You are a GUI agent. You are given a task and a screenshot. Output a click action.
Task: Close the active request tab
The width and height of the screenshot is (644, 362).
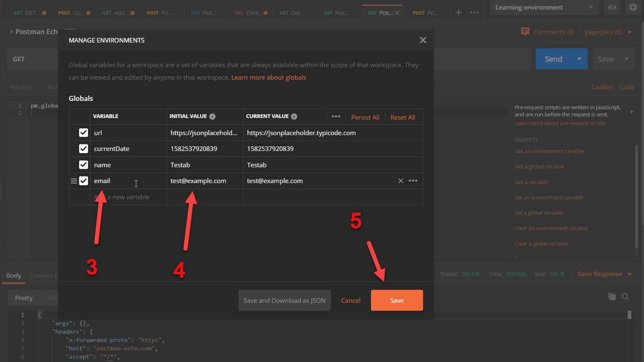(x=397, y=13)
